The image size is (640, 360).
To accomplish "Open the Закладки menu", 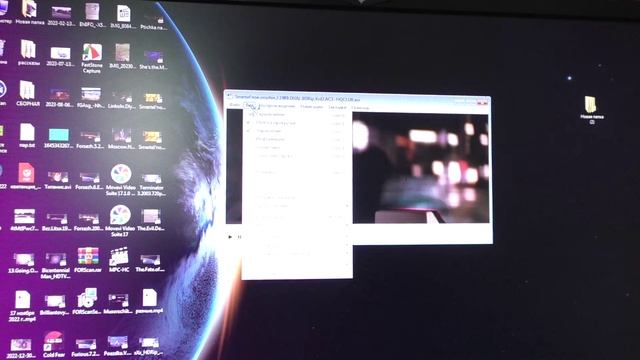I will pos(337,107).
